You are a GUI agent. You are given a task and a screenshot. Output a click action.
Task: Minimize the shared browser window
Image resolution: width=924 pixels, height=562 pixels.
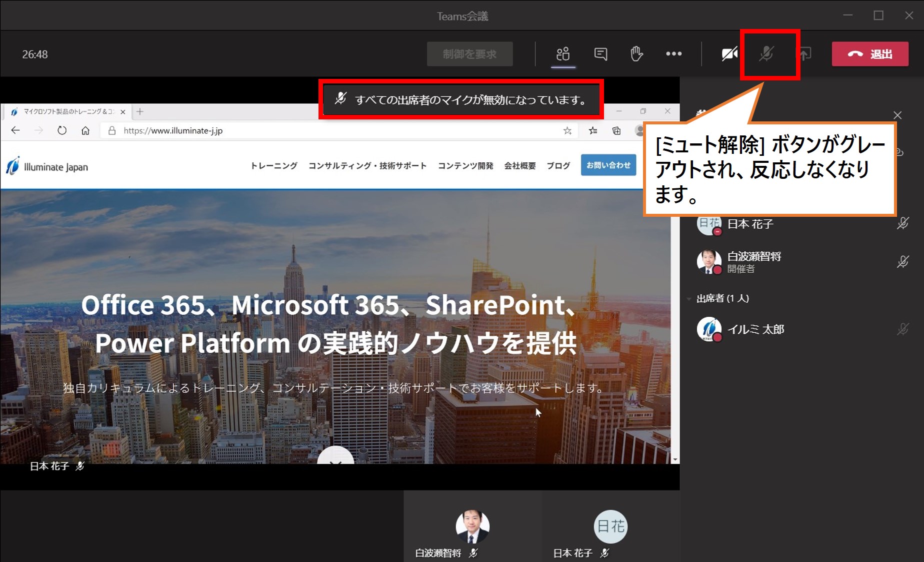point(619,111)
